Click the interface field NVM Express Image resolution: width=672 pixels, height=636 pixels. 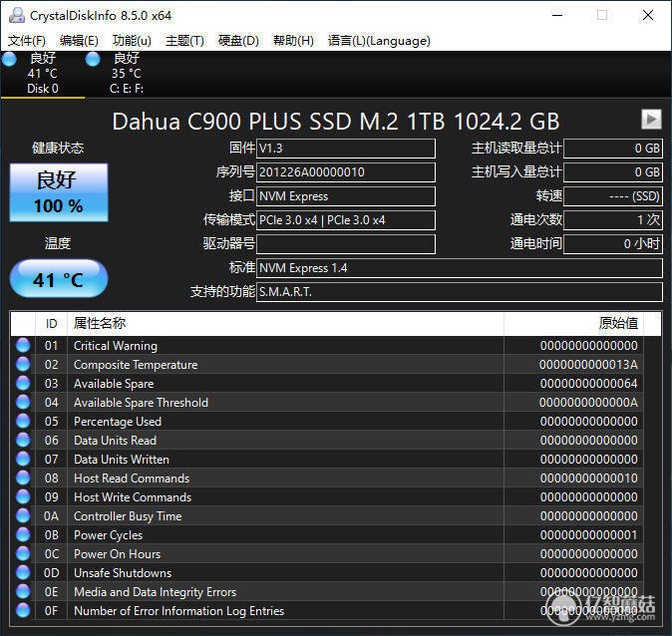(x=346, y=196)
